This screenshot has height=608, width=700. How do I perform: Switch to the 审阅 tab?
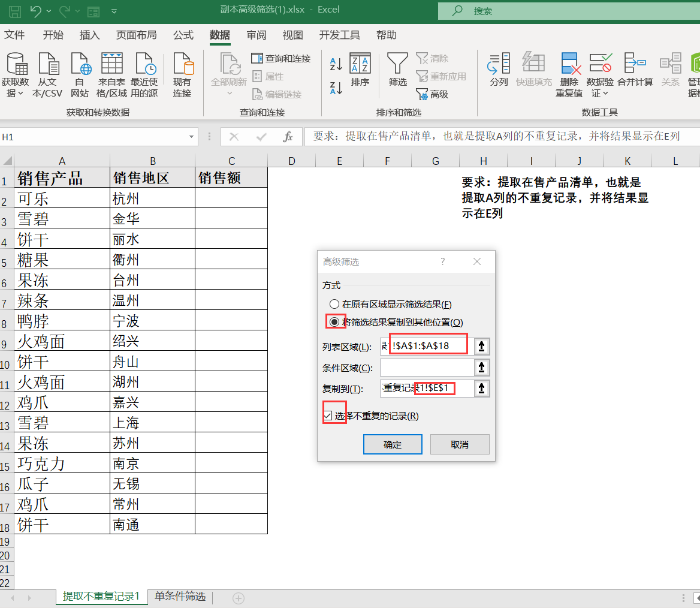[257, 35]
